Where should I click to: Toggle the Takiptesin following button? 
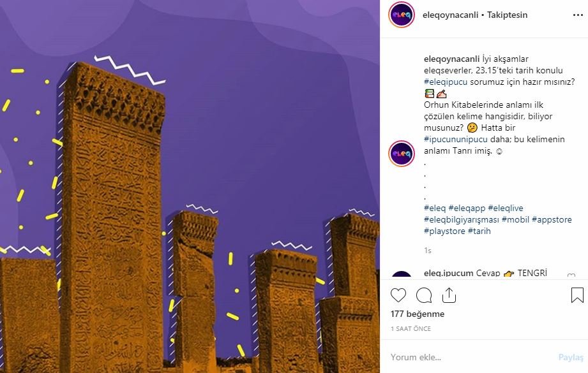(507, 15)
